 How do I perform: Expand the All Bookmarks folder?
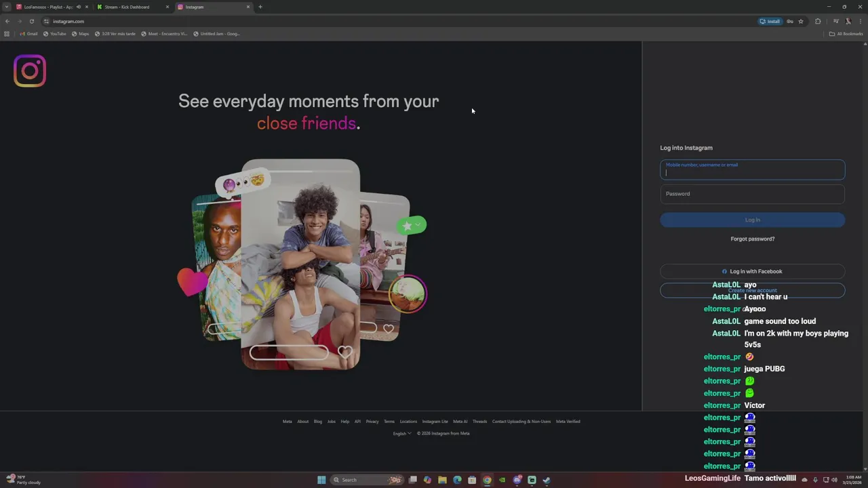pos(846,34)
